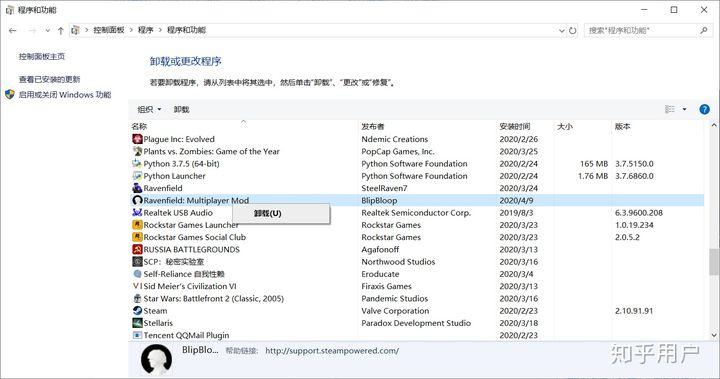
Task: Go up one level with up arrow
Action: 61,31
